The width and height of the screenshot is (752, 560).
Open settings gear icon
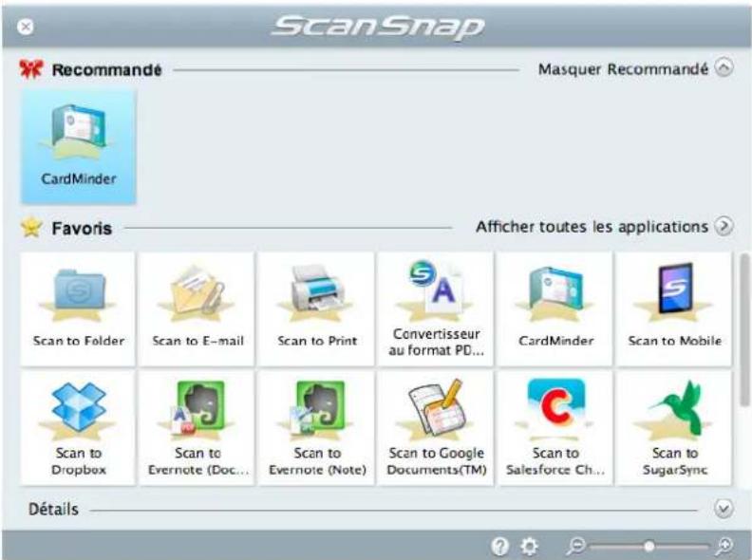pyautogui.click(x=530, y=546)
